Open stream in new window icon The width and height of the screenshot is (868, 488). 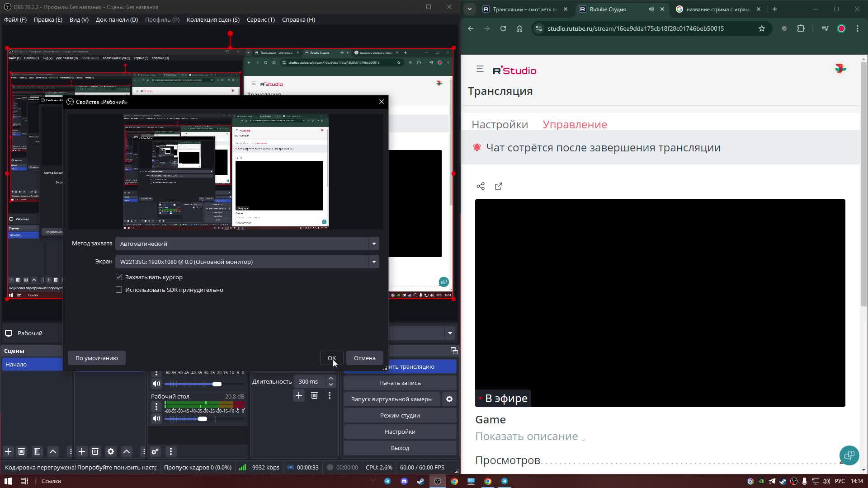coord(498,186)
